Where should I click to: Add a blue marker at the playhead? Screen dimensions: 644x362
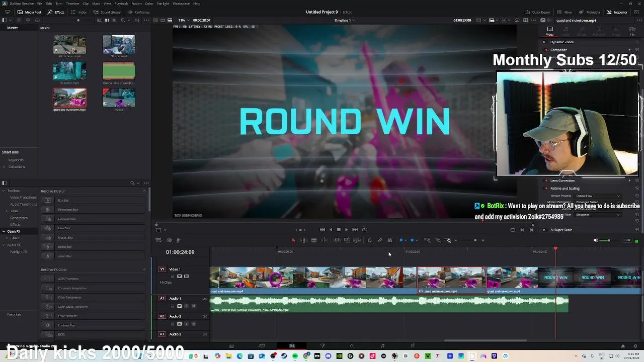tap(412, 240)
